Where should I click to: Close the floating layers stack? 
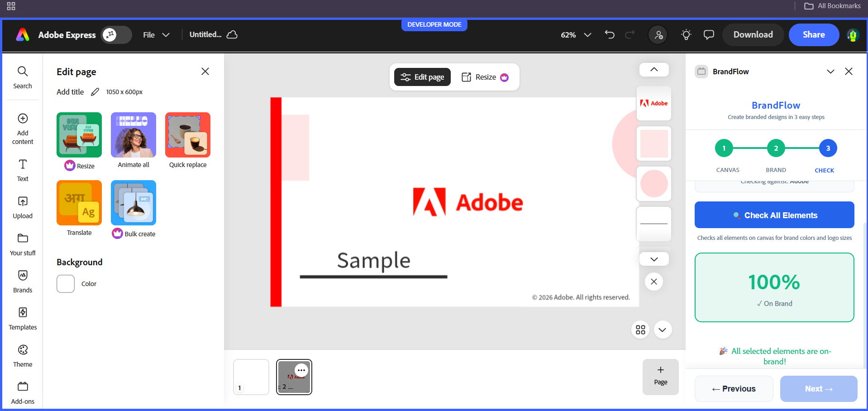[x=654, y=282]
